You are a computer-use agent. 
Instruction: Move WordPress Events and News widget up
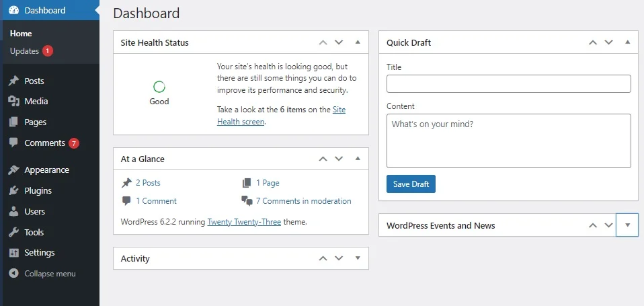point(593,225)
